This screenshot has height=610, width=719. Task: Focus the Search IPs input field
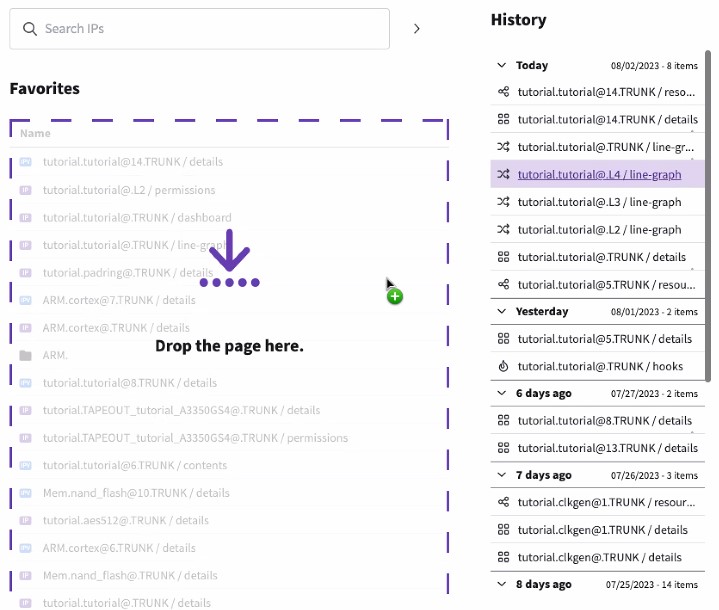(210, 29)
